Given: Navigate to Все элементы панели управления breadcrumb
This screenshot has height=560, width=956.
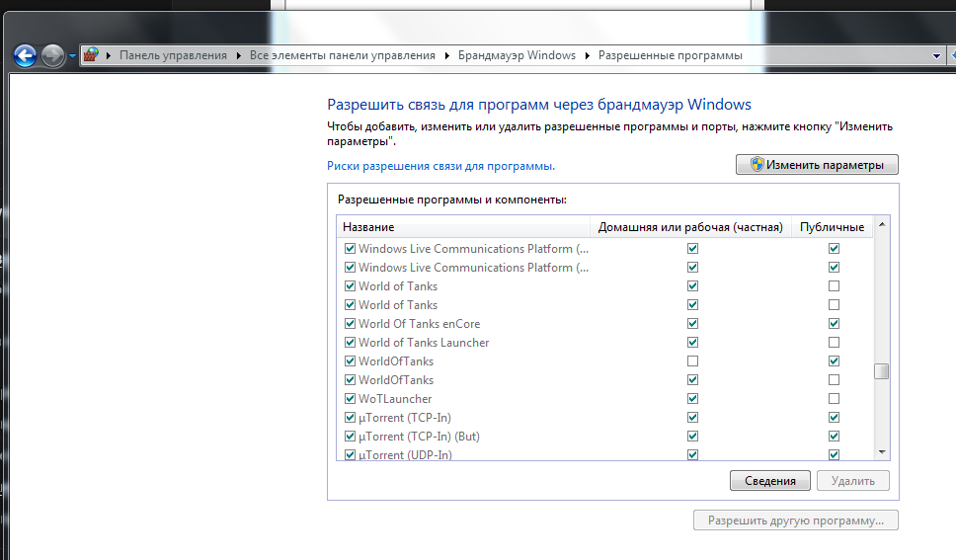Looking at the screenshot, I should (343, 55).
